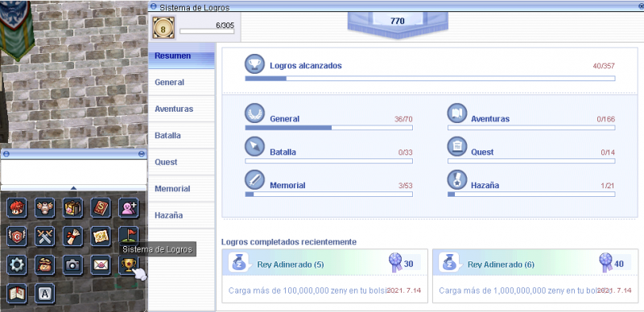Open the Rey Adinerado (5) achievement card
The image size is (644, 312).
[324, 276]
